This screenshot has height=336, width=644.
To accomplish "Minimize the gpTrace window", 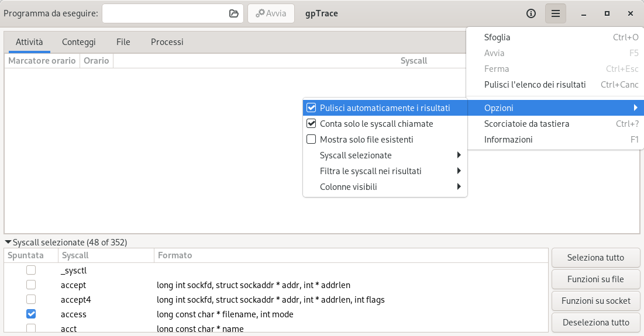I will (x=583, y=13).
